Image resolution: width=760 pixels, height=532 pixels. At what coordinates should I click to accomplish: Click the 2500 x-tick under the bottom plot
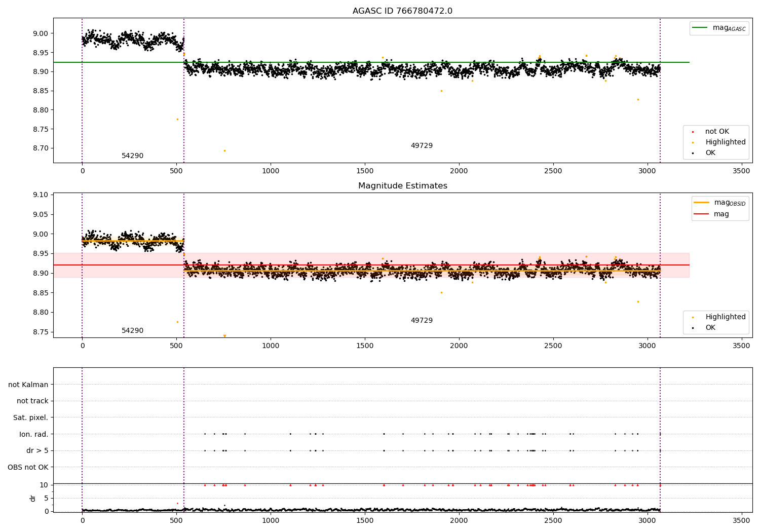coord(553,520)
